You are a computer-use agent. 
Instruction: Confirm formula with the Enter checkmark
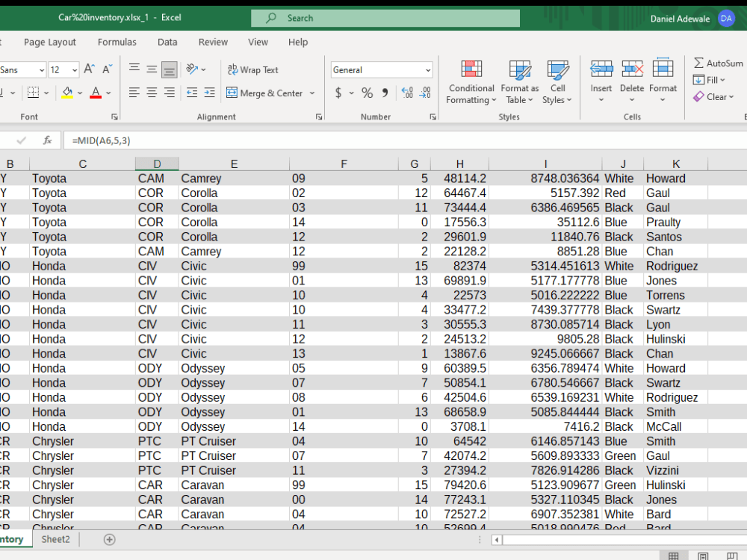click(x=22, y=140)
